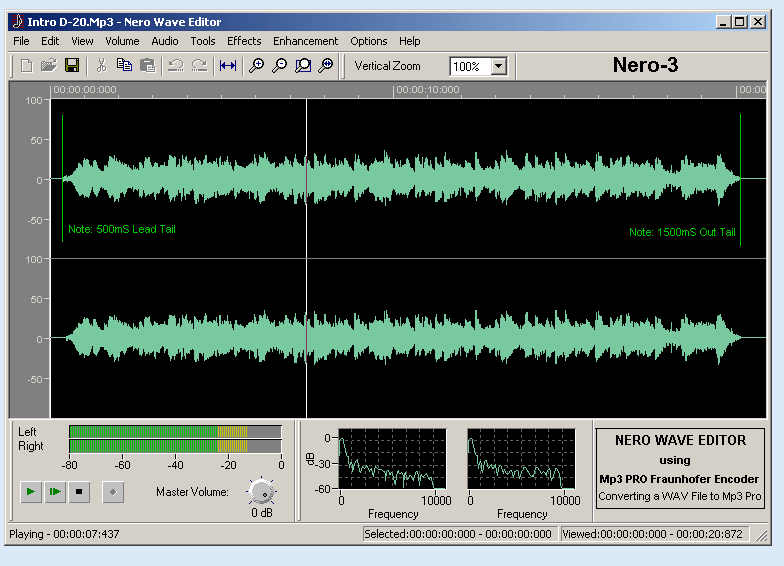Click the Master Volume knob

tap(262, 492)
